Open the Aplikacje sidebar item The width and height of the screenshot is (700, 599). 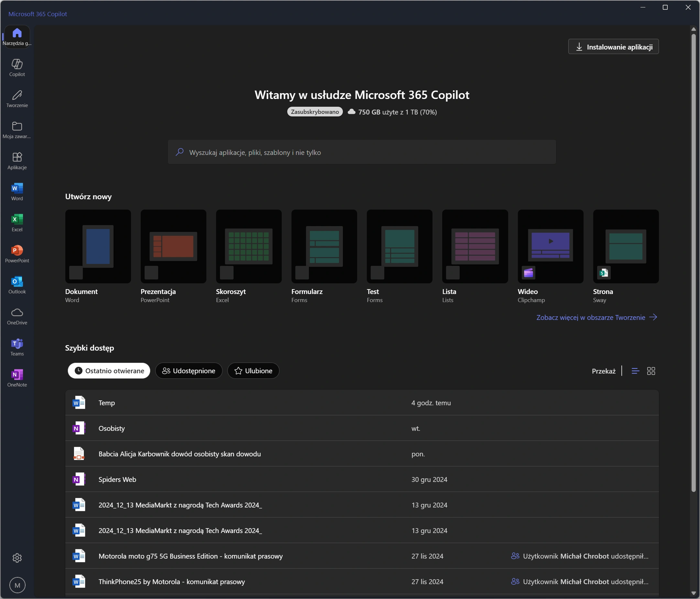click(x=17, y=161)
